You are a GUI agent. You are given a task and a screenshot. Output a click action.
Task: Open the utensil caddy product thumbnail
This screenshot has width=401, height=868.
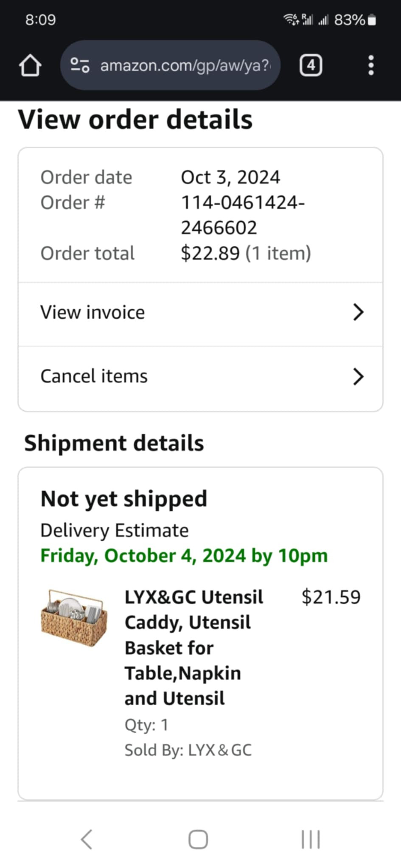pos(74,618)
